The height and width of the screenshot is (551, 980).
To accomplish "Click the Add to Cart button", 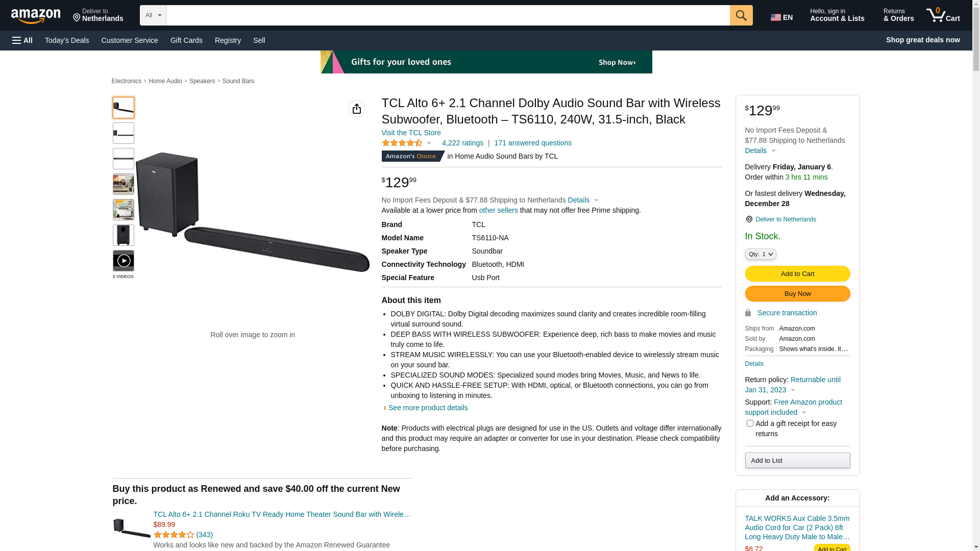I will click(797, 274).
